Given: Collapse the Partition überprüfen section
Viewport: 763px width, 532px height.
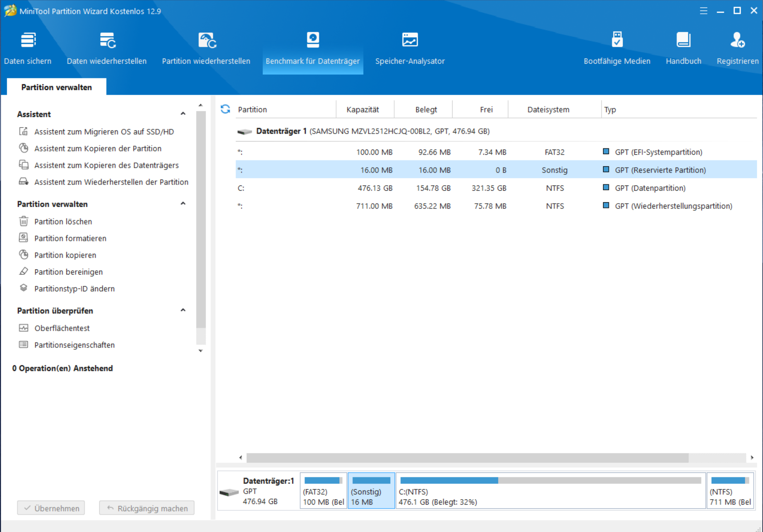Looking at the screenshot, I should pos(183,310).
